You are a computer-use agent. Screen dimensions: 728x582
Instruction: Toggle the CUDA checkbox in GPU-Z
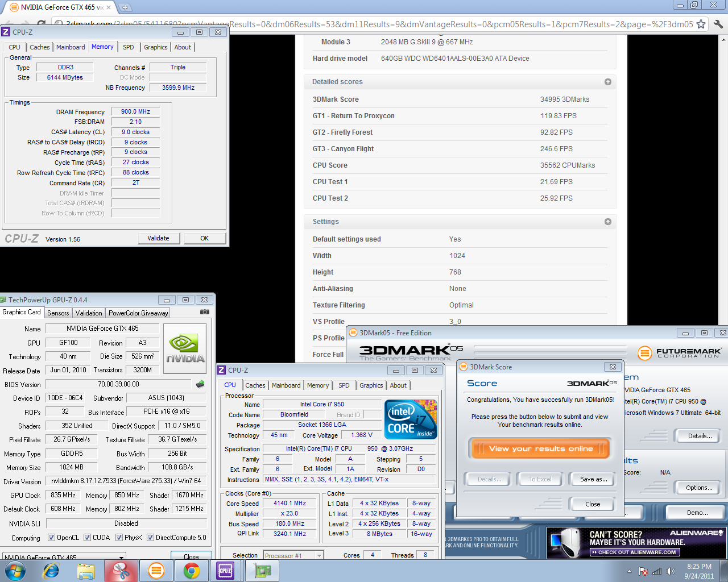pyautogui.click(x=87, y=538)
